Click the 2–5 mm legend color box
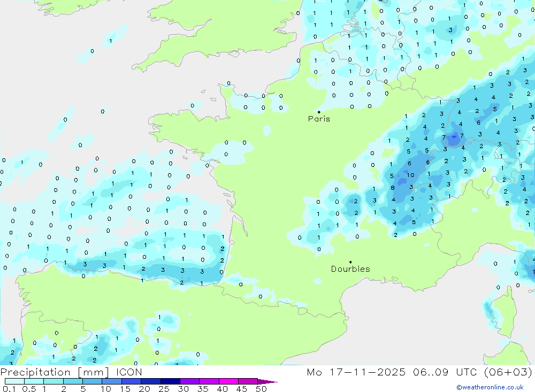This screenshot has width=535, height=392. tap(73, 381)
